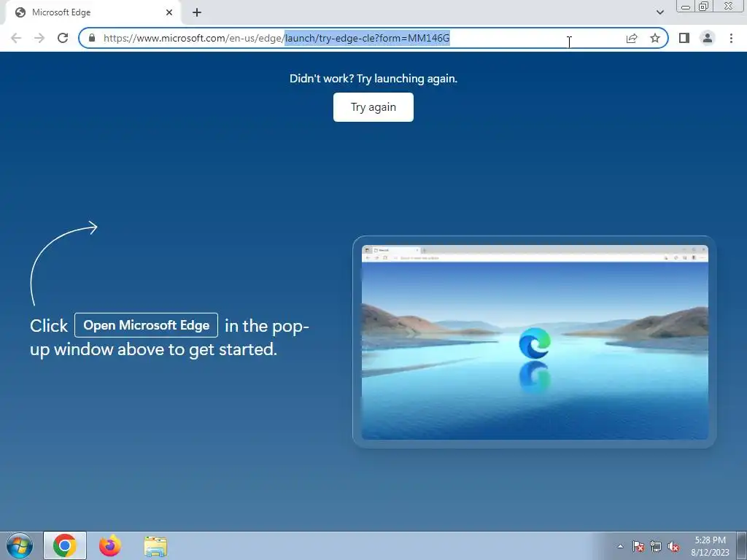Show hidden system tray icons
The image size is (747, 560).
[x=620, y=546]
